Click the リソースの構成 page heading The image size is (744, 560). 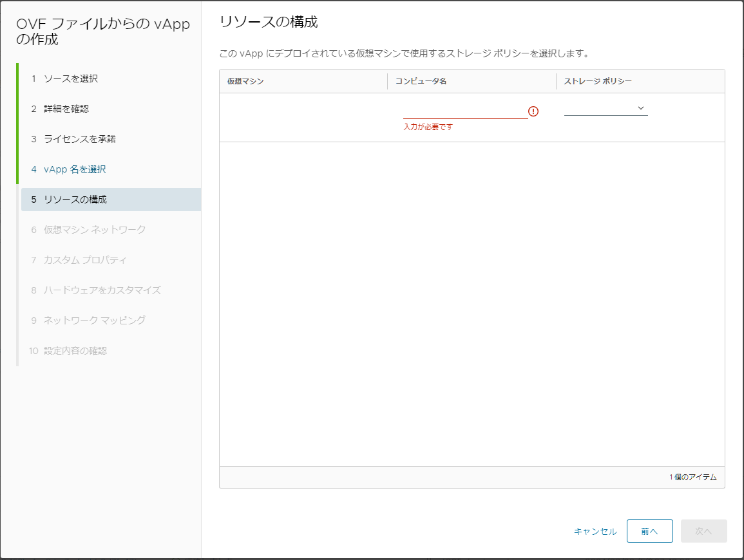pos(269,22)
